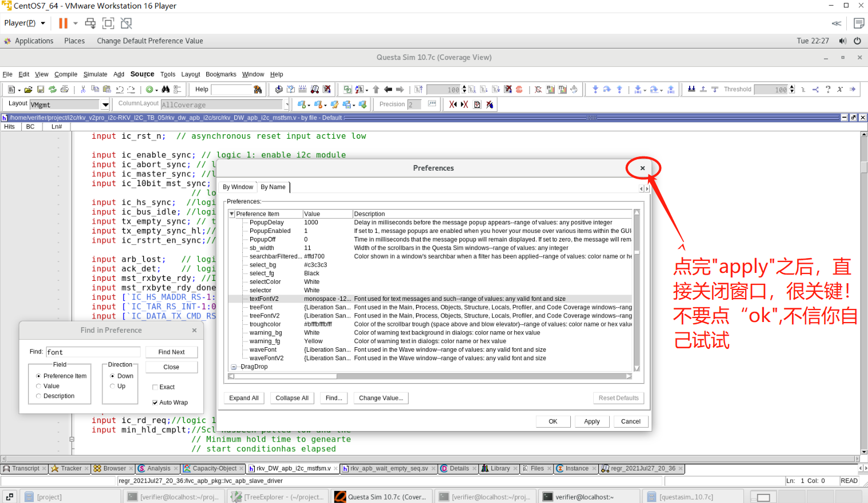Open the dropdown arrow beside pause icon
868x503 pixels.
point(75,23)
